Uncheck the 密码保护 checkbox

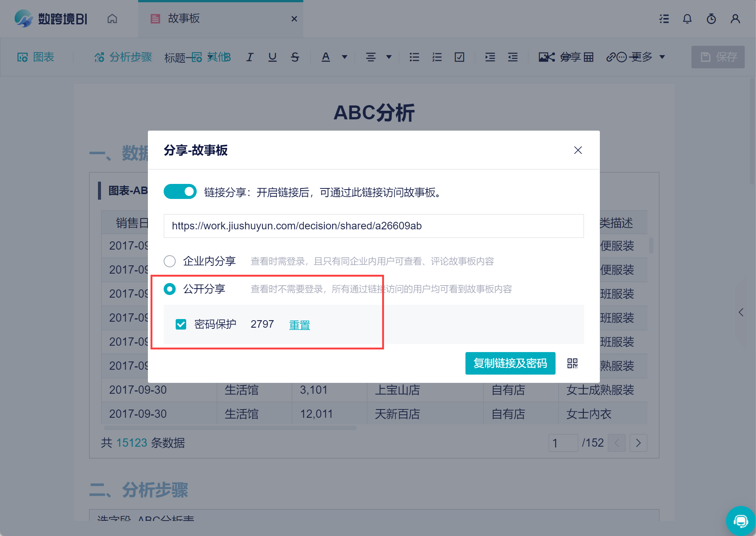point(181,324)
